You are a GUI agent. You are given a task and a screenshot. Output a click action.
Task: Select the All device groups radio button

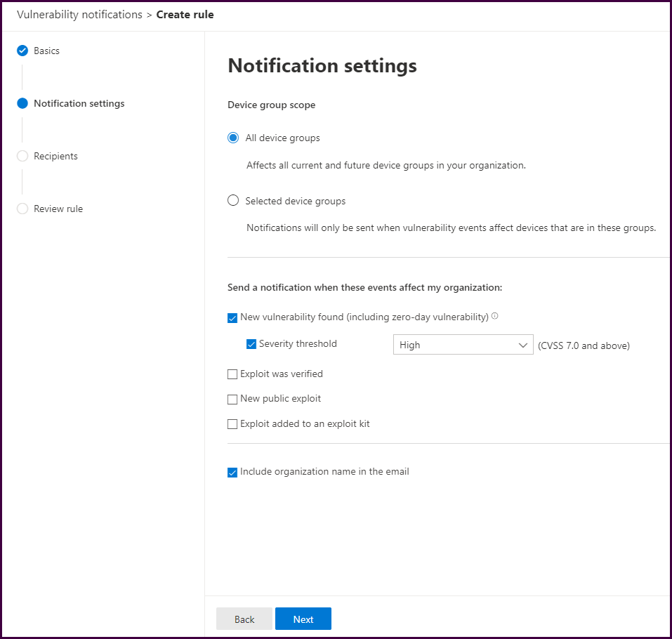[x=233, y=138]
